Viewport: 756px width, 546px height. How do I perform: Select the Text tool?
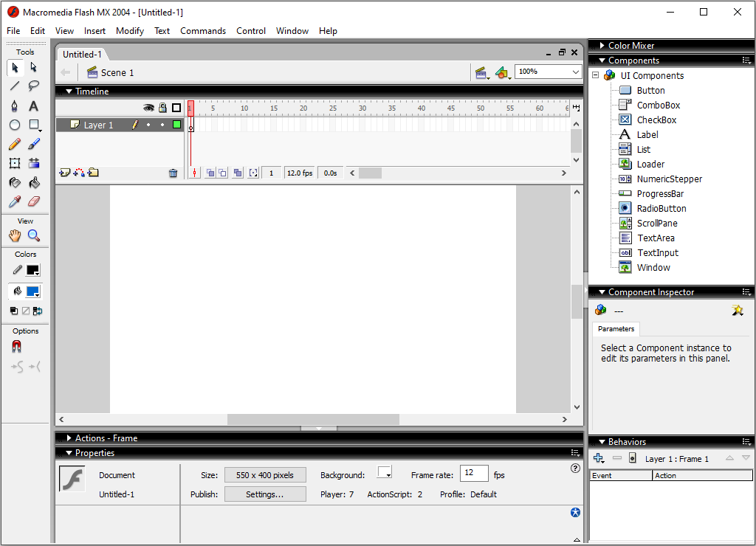33,106
